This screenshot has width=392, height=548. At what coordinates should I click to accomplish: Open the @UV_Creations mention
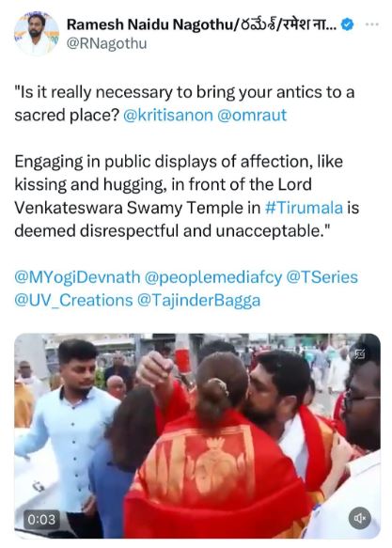tap(73, 301)
